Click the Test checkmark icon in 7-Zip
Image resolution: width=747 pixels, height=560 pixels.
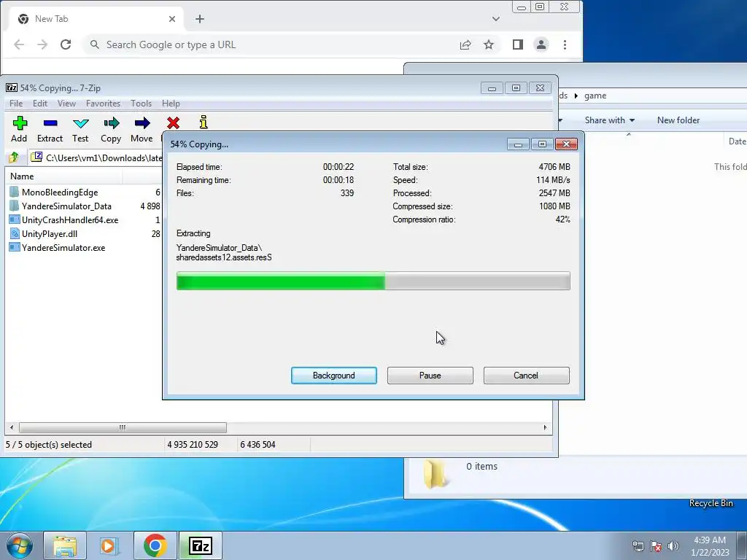click(80, 123)
